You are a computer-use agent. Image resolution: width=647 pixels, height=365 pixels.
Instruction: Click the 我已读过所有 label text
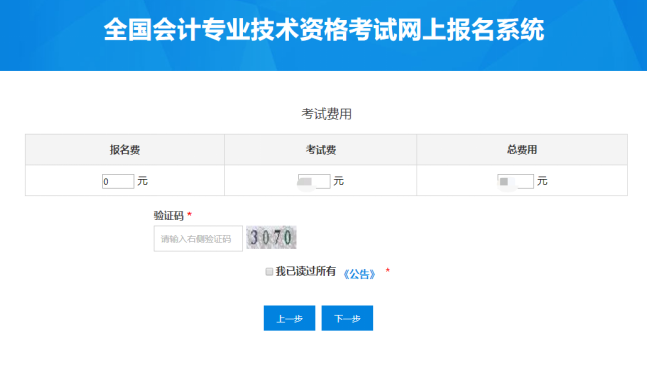point(306,271)
